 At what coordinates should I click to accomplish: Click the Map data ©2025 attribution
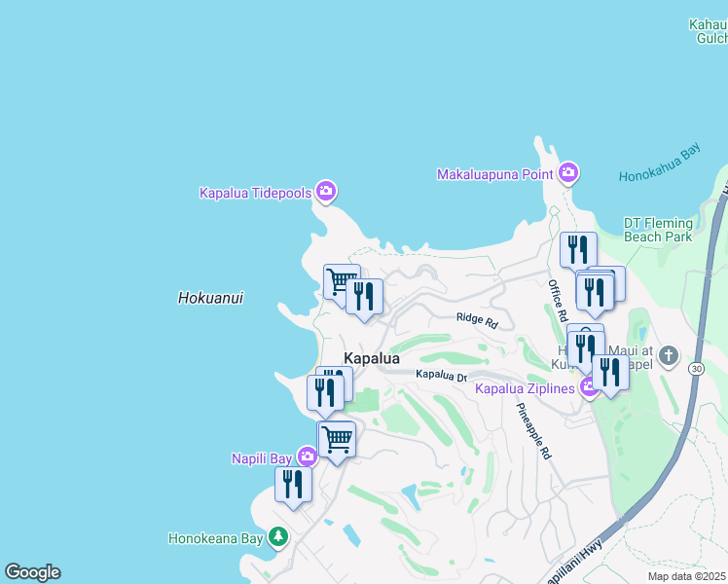coord(686,576)
